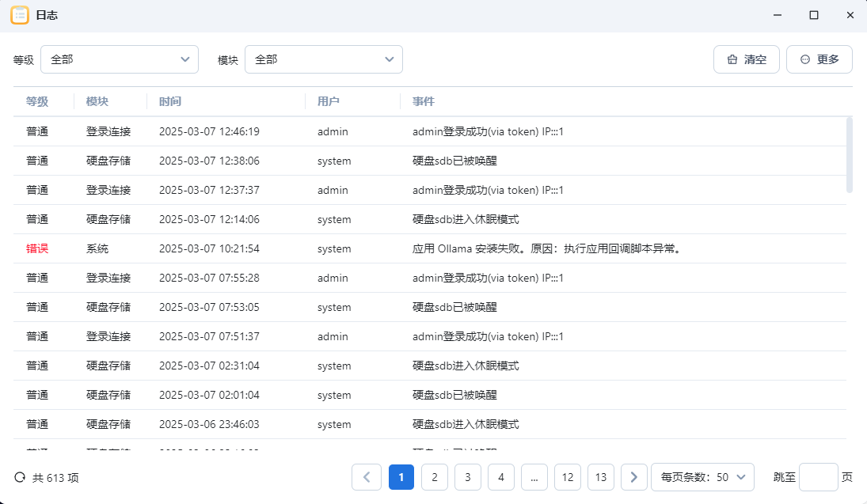Select page 12 in pagination
Screen dimensions: 867x504
pos(568,477)
